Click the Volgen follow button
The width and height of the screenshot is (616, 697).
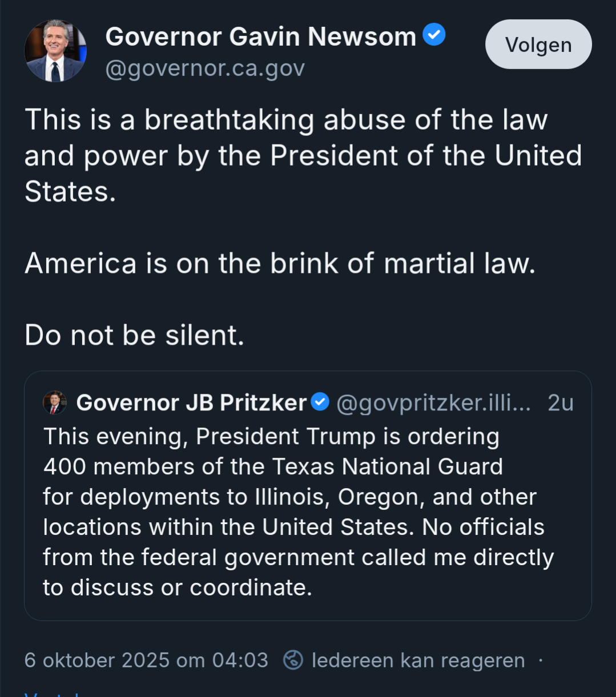coord(538,45)
